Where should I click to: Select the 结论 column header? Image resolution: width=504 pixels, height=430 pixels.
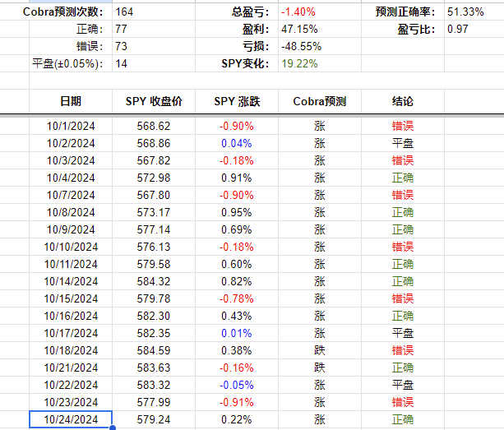click(x=403, y=101)
